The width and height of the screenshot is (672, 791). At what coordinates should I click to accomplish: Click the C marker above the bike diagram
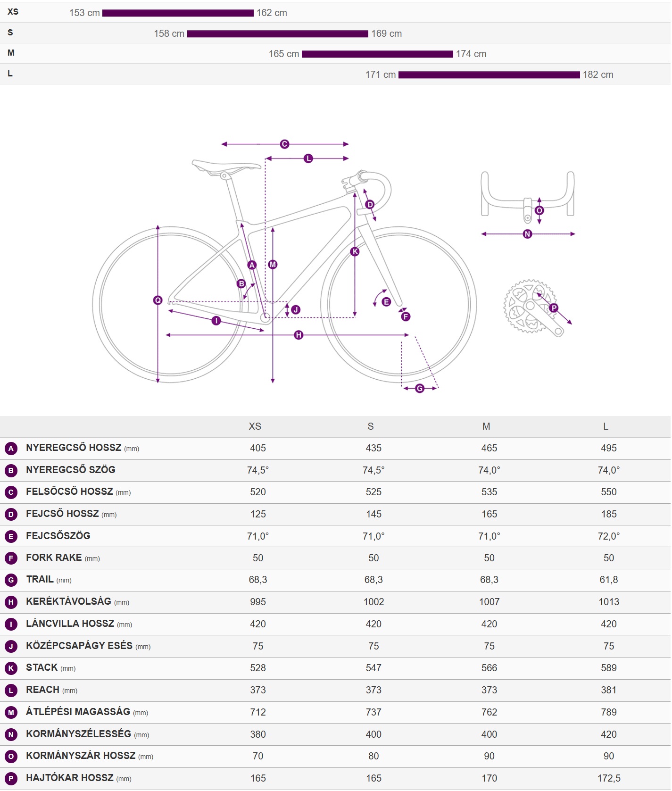point(284,144)
